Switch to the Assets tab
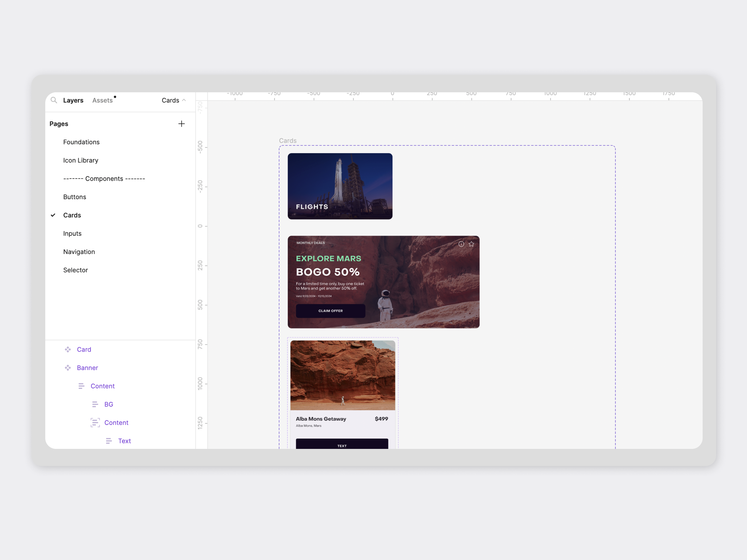 pyautogui.click(x=102, y=100)
